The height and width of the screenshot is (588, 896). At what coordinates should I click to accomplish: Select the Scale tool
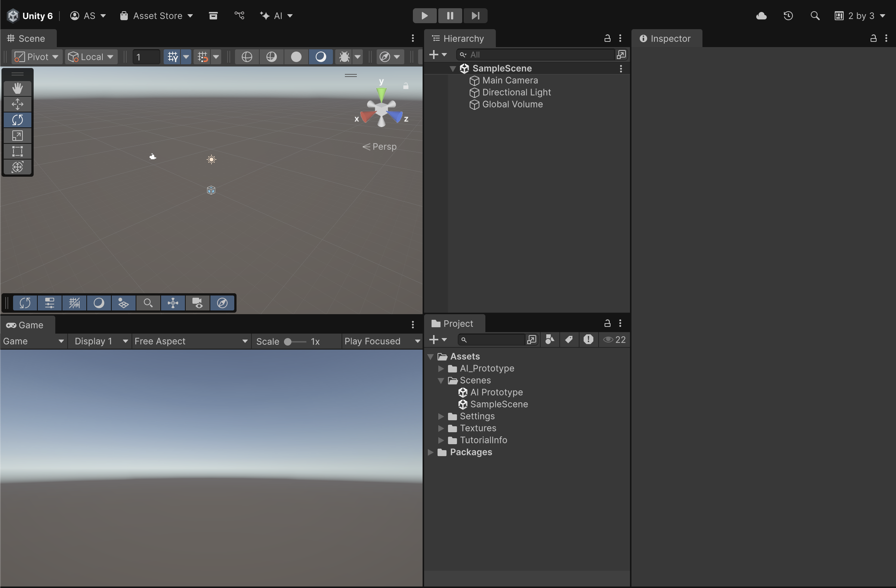point(17,136)
